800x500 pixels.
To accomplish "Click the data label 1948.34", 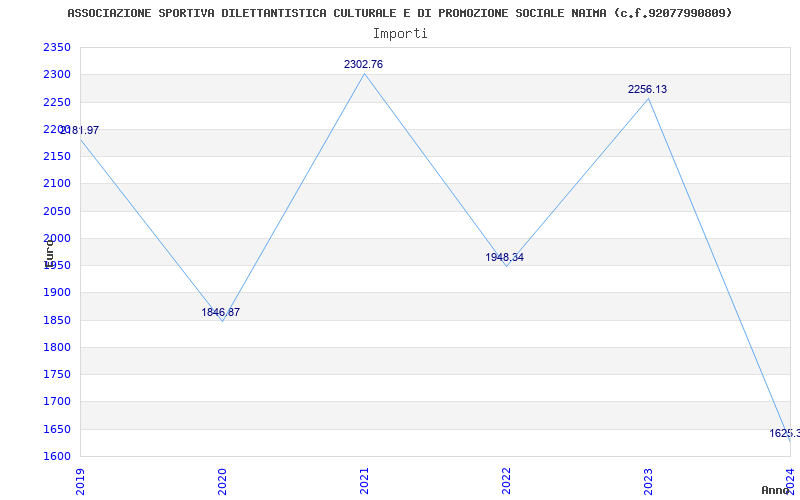I will (505, 257).
